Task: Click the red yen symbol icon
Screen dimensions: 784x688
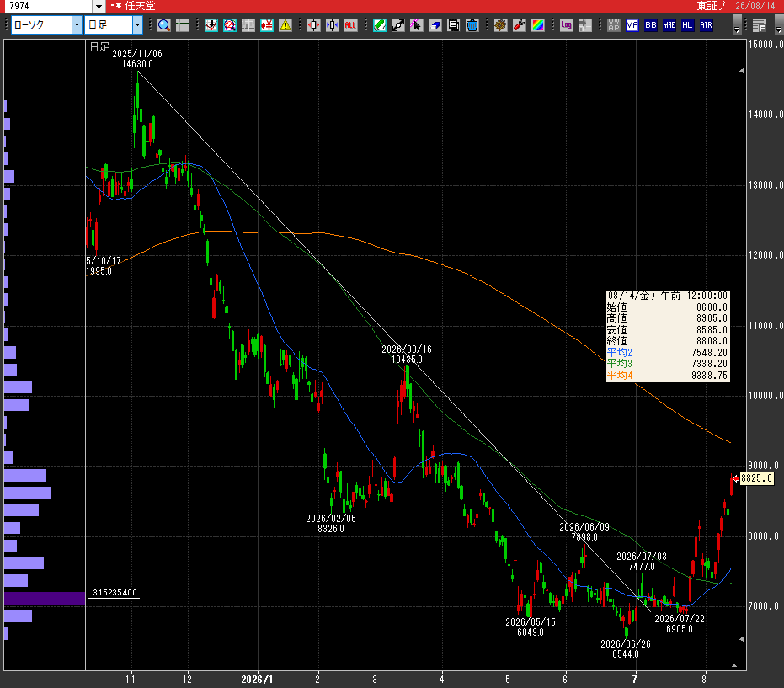Action: (266, 25)
